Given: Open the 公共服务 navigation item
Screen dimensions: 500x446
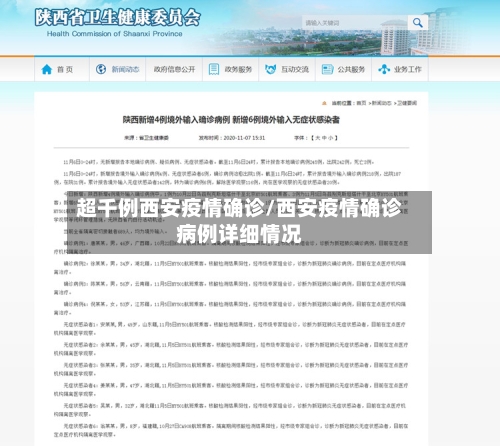Looking at the screenshot, I should [343, 69].
